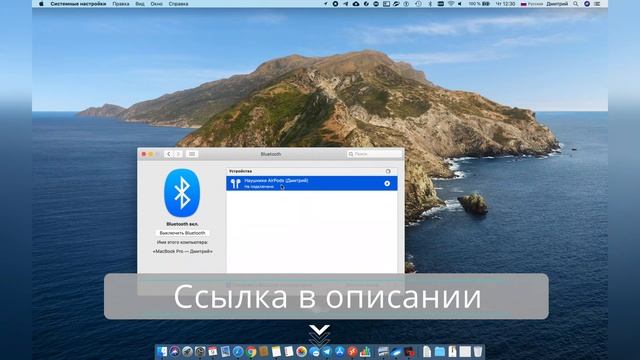Open the Вид menu
640x360 pixels.
[140, 4]
